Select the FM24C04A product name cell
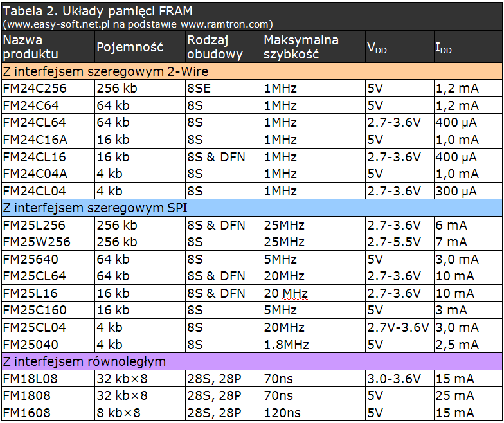Image resolution: width=504 pixels, height=423 pixels. click(48, 174)
